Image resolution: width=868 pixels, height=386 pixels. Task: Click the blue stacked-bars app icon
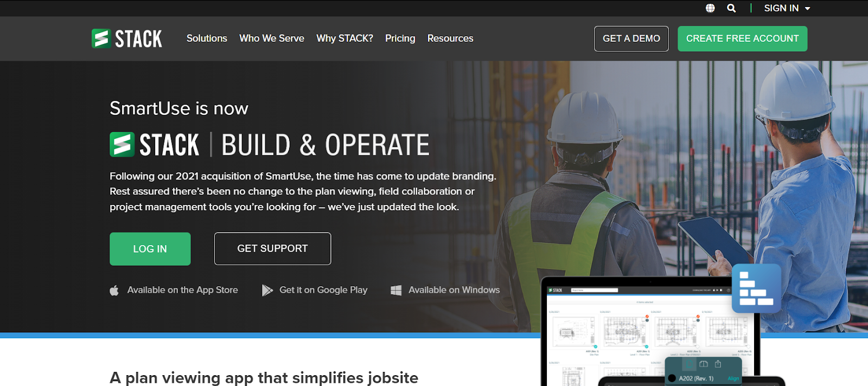click(756, 288)
